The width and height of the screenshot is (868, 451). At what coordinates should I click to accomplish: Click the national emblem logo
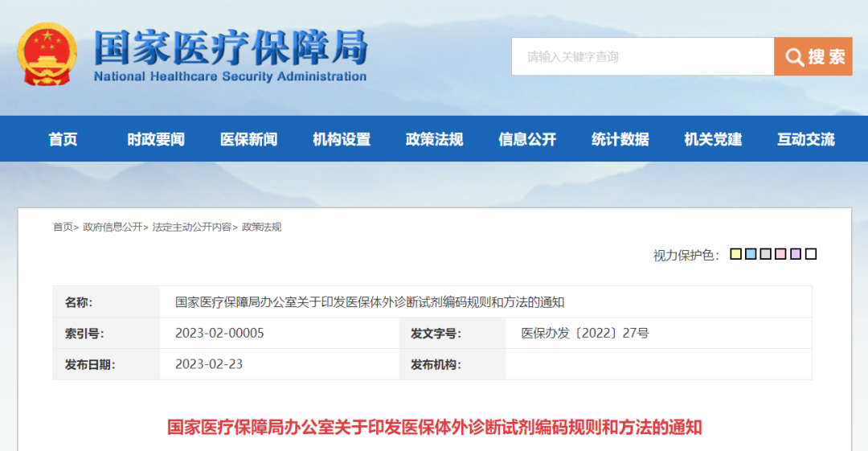47,54
